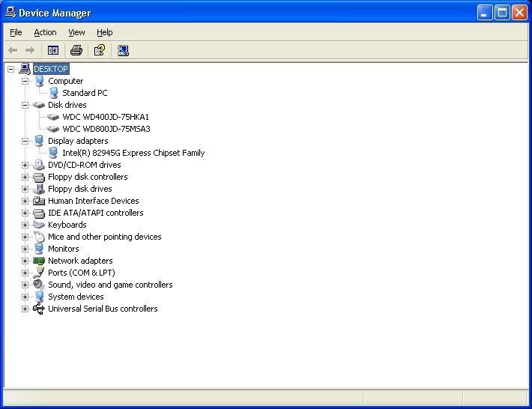
Task: Click the Mice and pointing devices icon
Action: click(x=39, y=237)
